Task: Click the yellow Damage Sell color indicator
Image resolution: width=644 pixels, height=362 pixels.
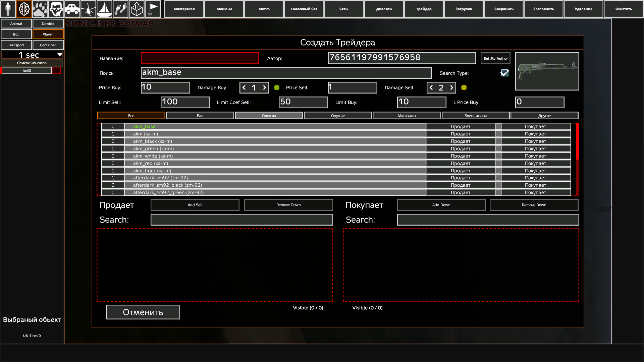Action: click(464, 88)
